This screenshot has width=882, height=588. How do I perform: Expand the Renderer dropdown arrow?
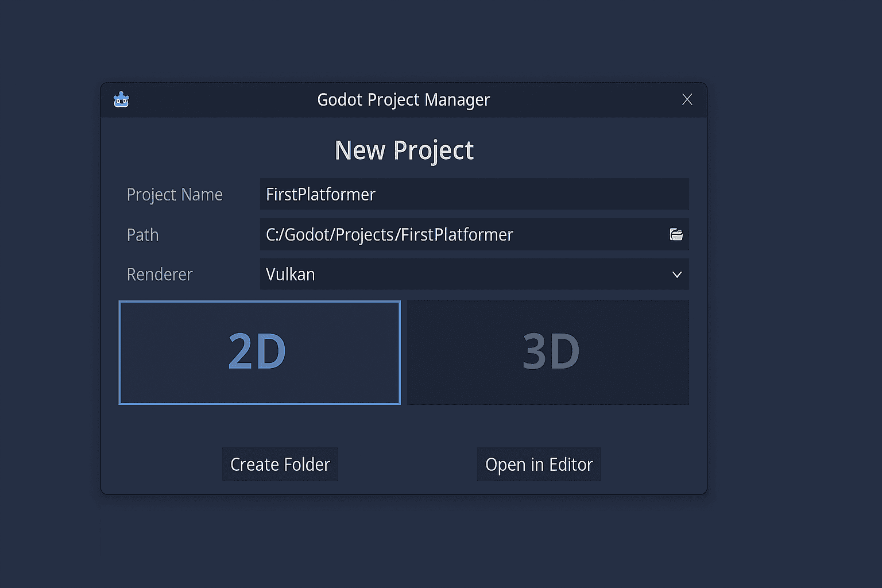pyautogui.click(x=677, y=274)
